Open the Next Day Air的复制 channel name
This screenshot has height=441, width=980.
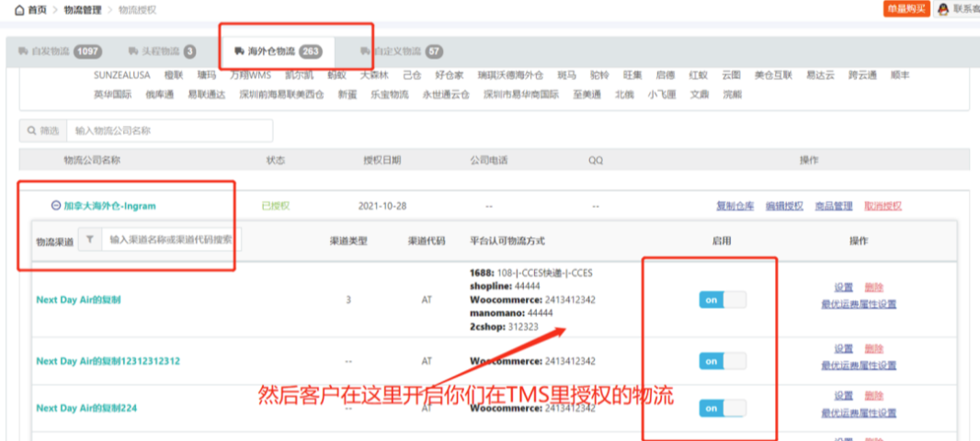coord(78,300)
